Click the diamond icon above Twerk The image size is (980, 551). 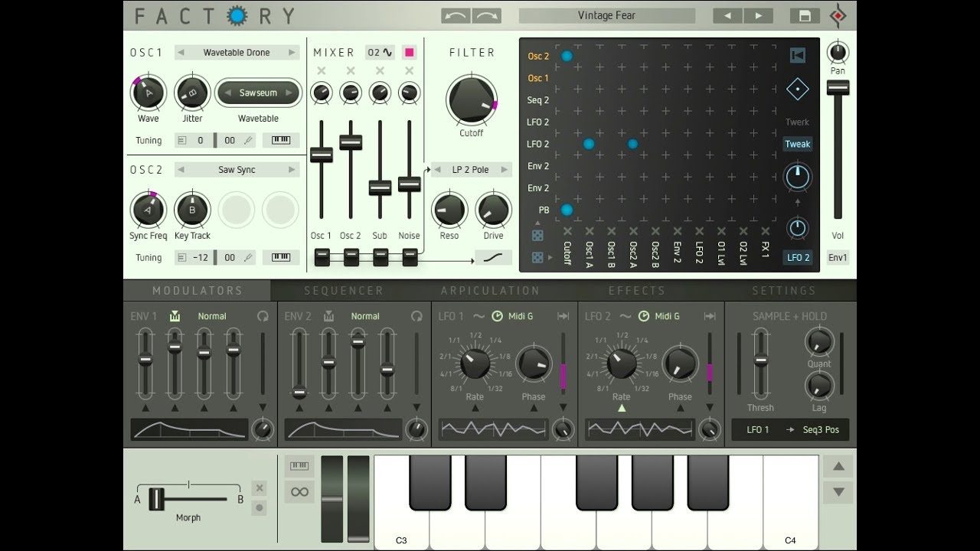coord(798,89)
